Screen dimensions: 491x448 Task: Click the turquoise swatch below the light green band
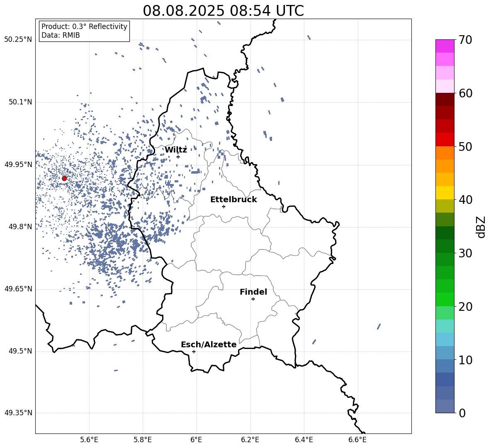click(x=445, y=326)
